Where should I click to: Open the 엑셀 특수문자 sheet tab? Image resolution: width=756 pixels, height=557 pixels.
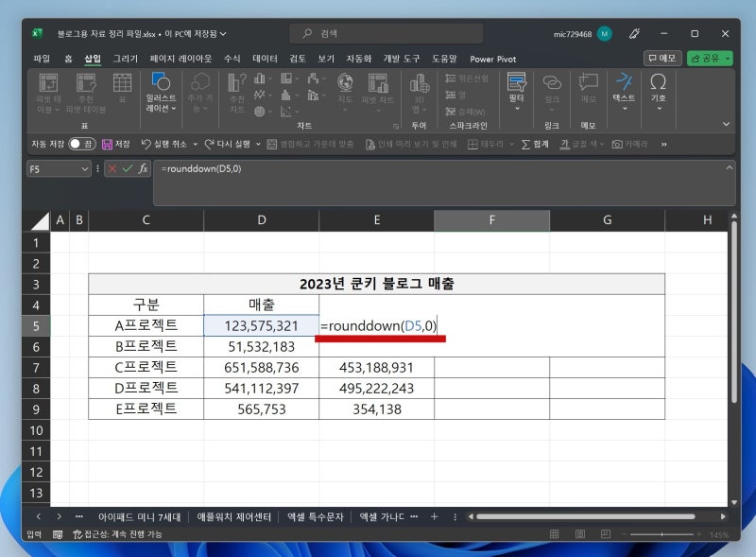[316, 517]
